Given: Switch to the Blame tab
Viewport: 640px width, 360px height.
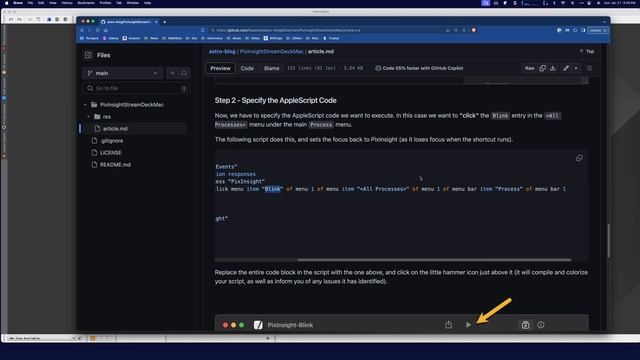Looking at the screenshot, I should (271, 68).
